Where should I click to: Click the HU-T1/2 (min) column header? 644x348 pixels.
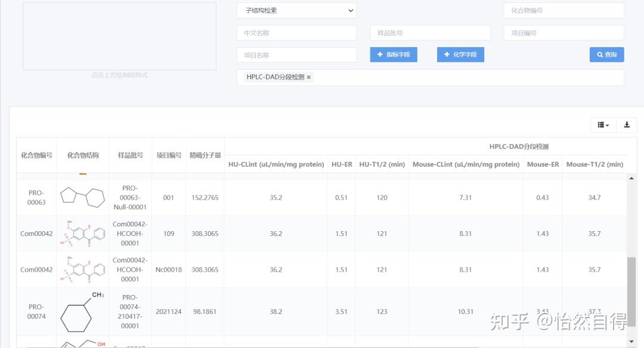pyautogui.click(x=382, y=164)
